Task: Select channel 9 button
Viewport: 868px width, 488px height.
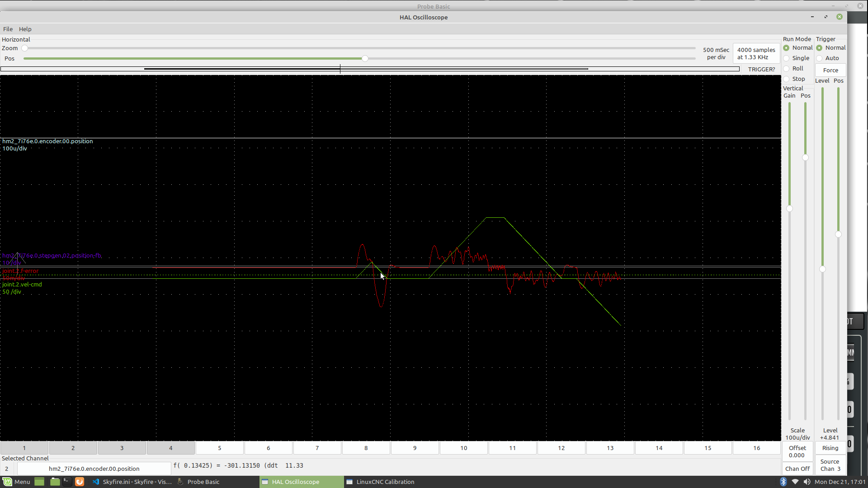Action: tap(415, 448)
